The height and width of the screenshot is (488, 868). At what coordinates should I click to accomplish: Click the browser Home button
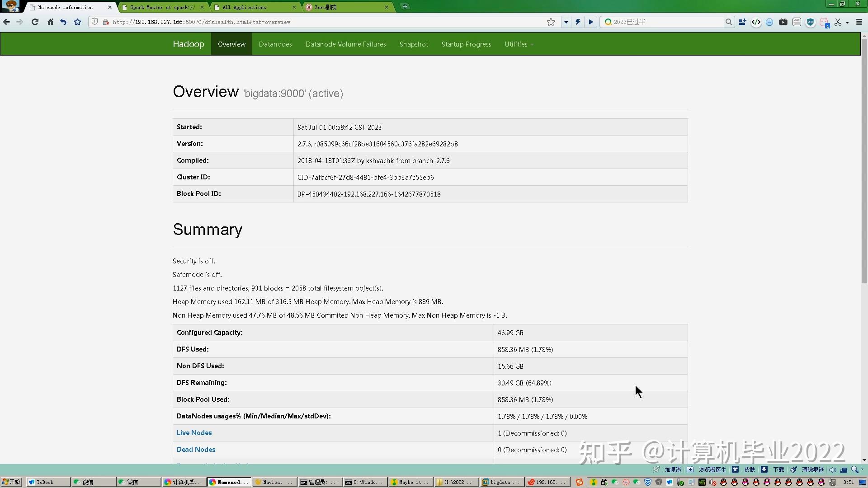point(50,22)
